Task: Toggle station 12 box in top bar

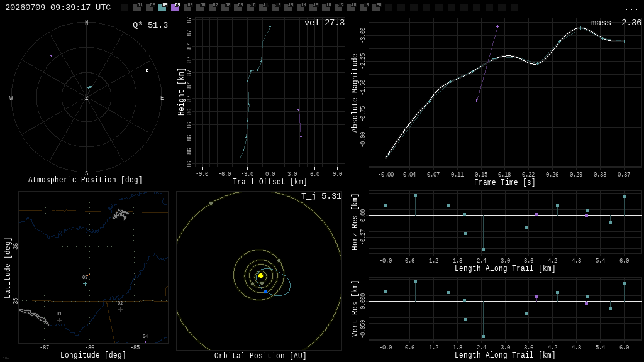Action: tap(275, 8)
